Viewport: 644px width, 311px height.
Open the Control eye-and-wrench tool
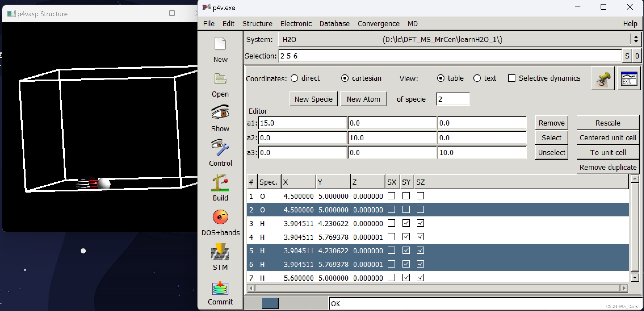pos(220,148)
